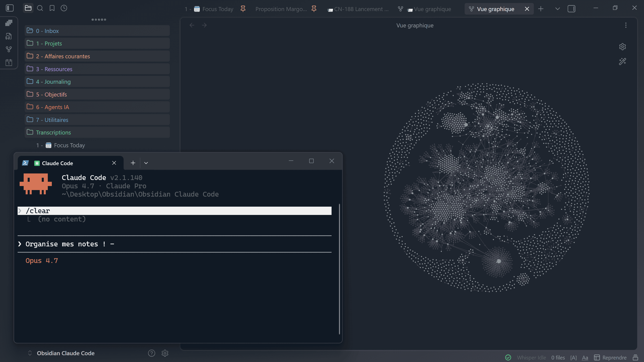Viewport: 644px width, 362px height.
Task: Open the search magnifier in sidebar
Action: click(40, 8)
